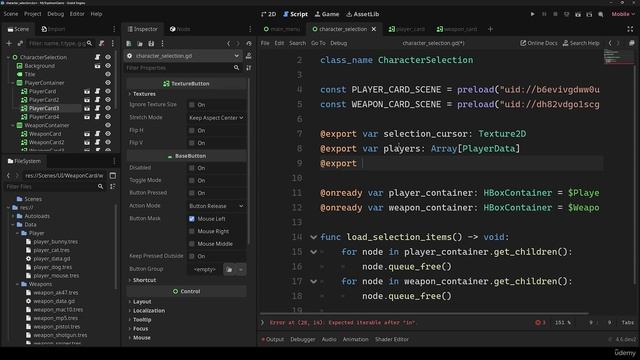Toggle visibility of Background node
This screenshot has width=640, height=360.
click(108, 66)
